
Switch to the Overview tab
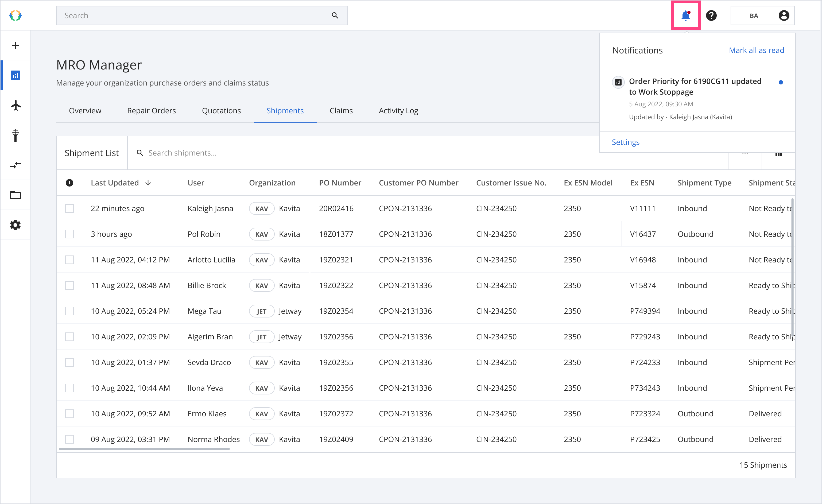(85, 111)
